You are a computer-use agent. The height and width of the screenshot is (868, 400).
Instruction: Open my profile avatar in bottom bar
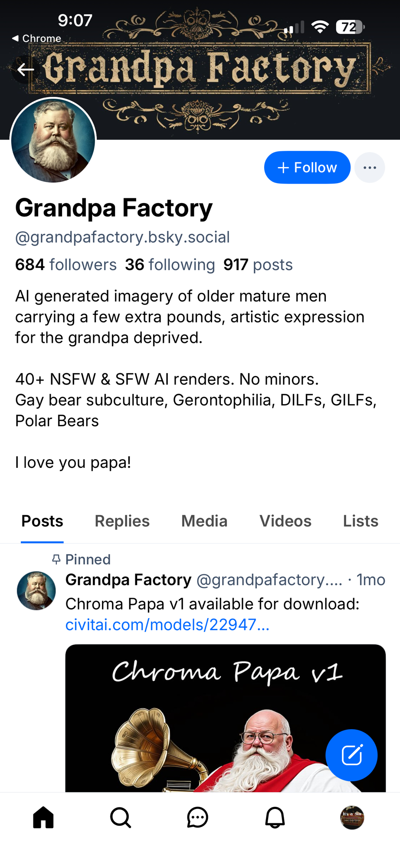point(352,818)
